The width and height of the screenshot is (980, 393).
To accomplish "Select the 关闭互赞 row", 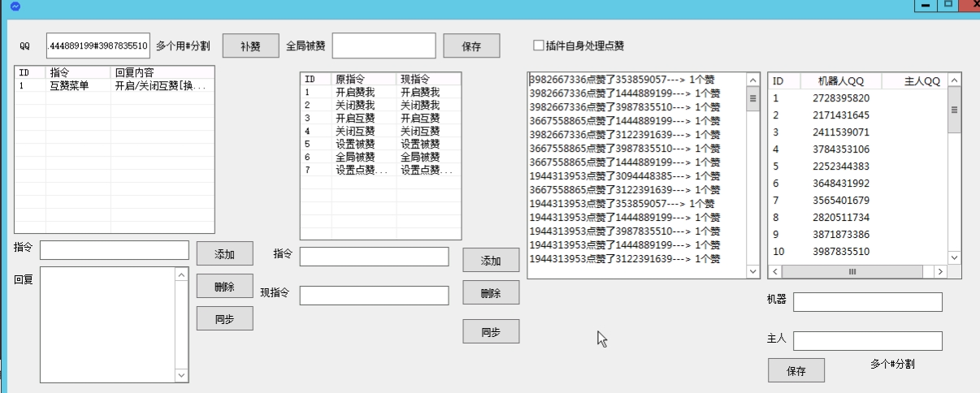I will pyautogui.click(x=380, y=131).
